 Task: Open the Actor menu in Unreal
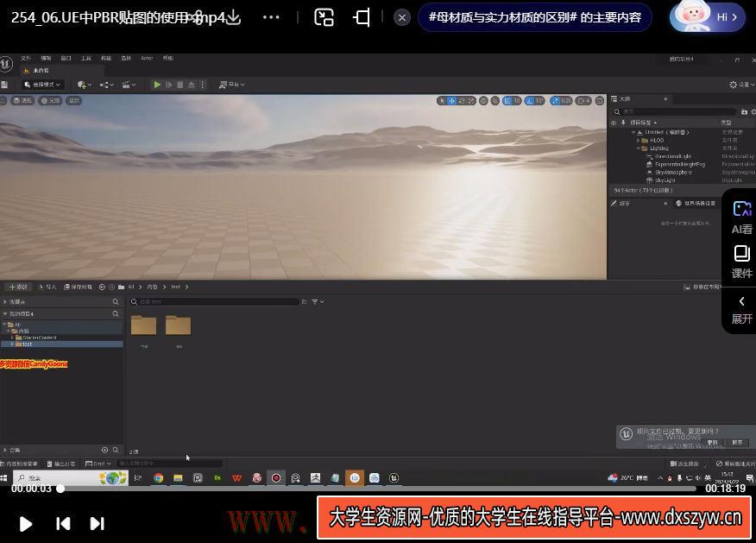coord(147,58)
